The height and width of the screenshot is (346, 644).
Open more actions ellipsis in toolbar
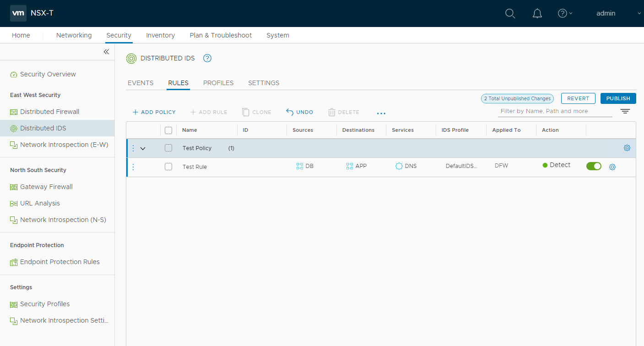click(381, 113)
